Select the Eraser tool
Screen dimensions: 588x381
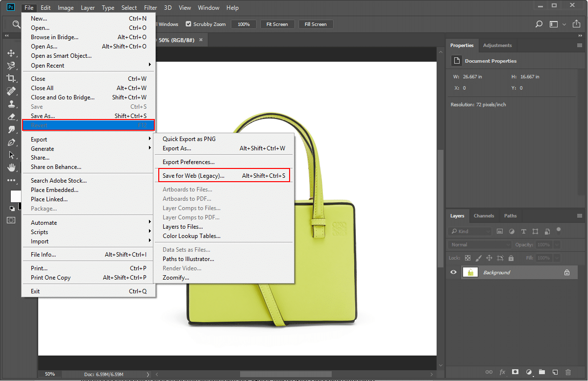click(11, 117)
